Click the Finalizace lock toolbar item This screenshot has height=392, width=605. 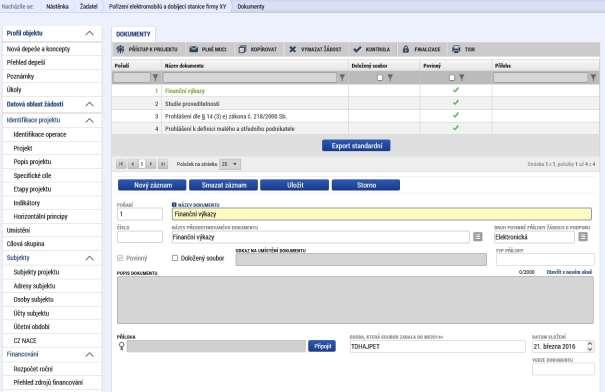click(421, 49)
